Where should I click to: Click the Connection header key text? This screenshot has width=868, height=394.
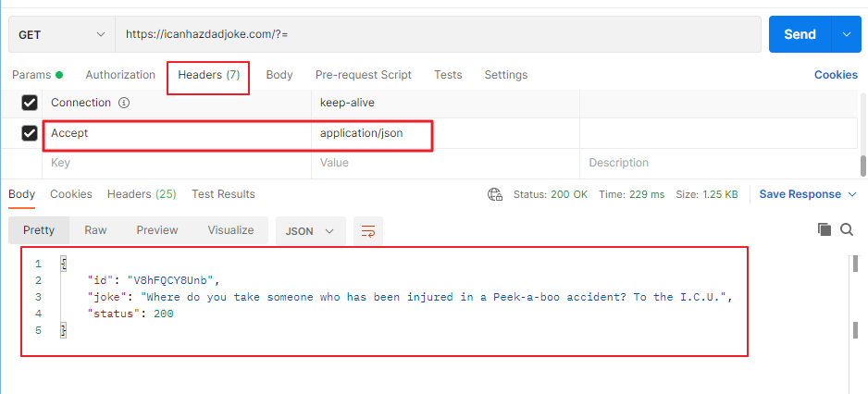point(81,103)
